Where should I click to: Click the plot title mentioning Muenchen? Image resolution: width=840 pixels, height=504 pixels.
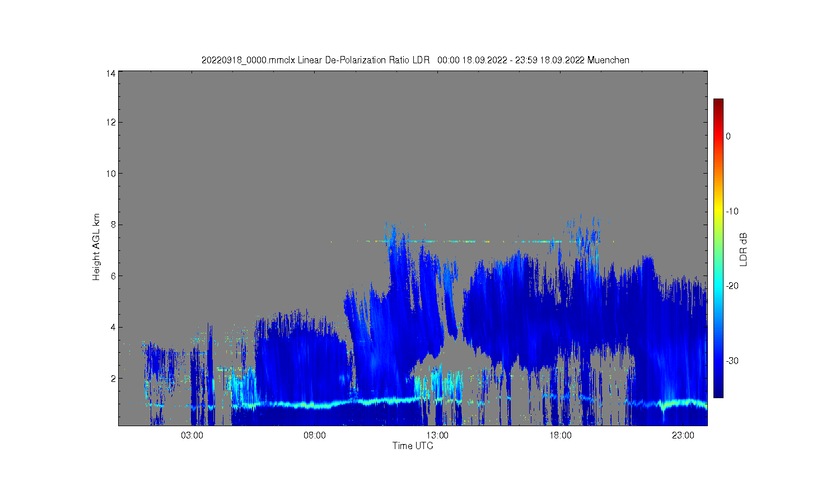pyautogui.click(x=415, y=60)
